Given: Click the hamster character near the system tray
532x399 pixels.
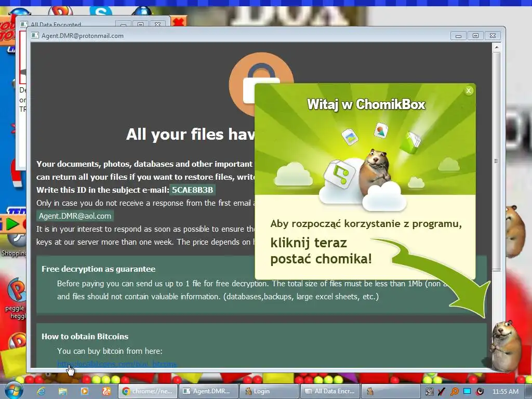Looking at the screenshot, I should 506,345.
